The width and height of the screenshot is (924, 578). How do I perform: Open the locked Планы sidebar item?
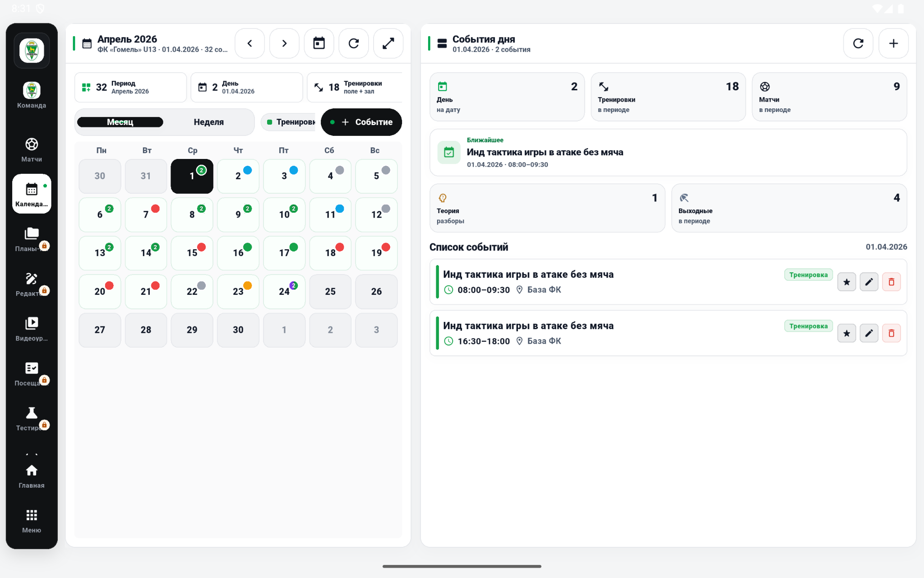click(x=32, y=239)
